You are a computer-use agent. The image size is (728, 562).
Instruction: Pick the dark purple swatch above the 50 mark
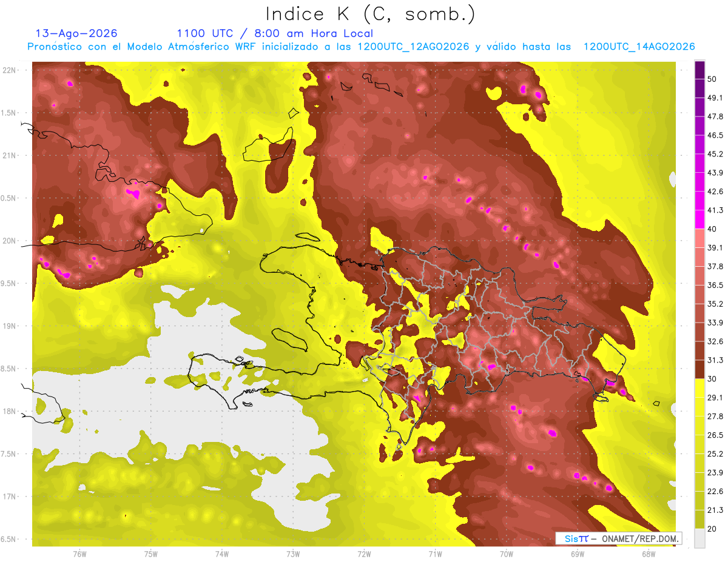(x=699, y=70)
